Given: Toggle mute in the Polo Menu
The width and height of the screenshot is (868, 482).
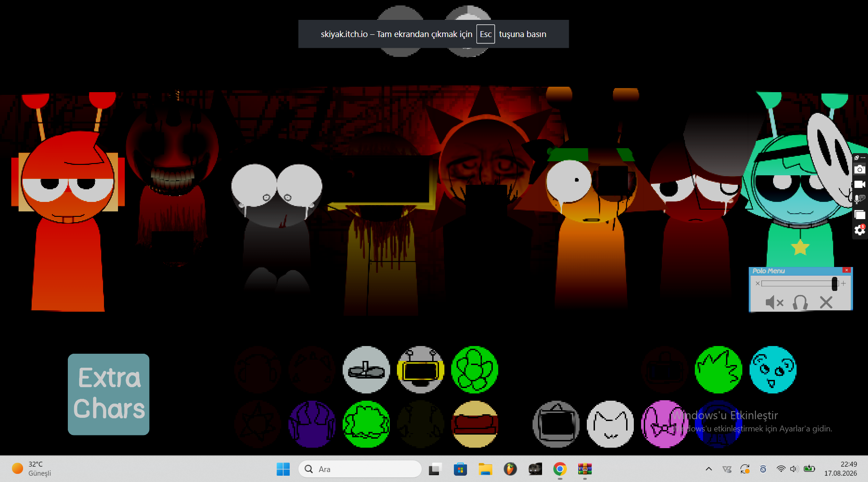Looking at the screenshot, I should 774,302.
